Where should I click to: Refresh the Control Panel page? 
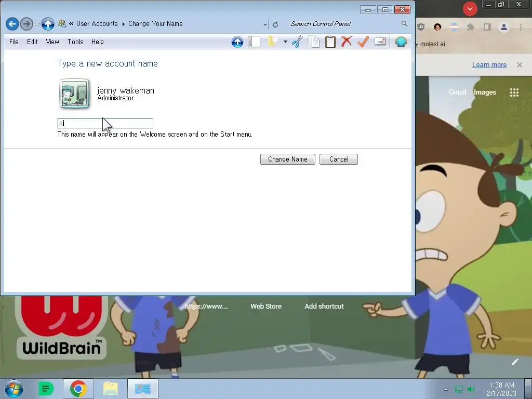[x=275, y=24]
